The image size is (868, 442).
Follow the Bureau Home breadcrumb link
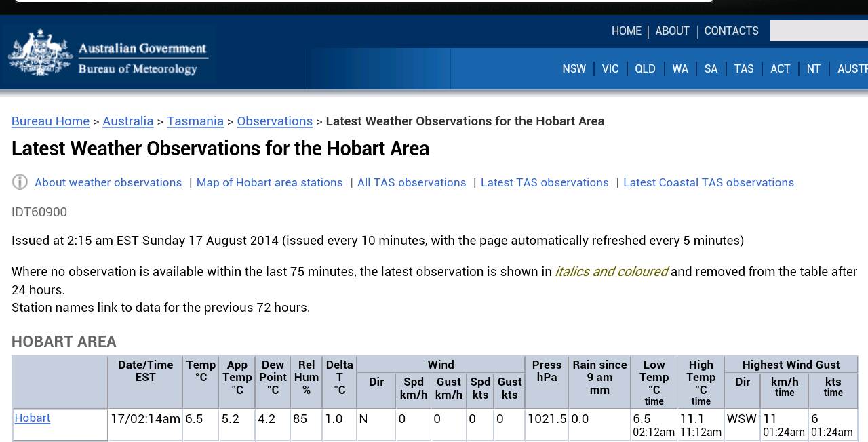[x=50, y=121]
